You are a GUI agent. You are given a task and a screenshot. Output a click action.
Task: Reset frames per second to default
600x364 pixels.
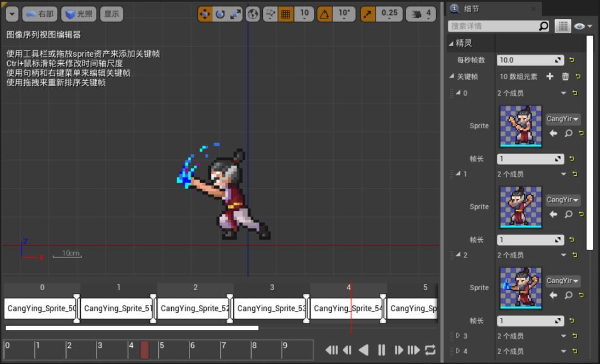tap(572, 60)
